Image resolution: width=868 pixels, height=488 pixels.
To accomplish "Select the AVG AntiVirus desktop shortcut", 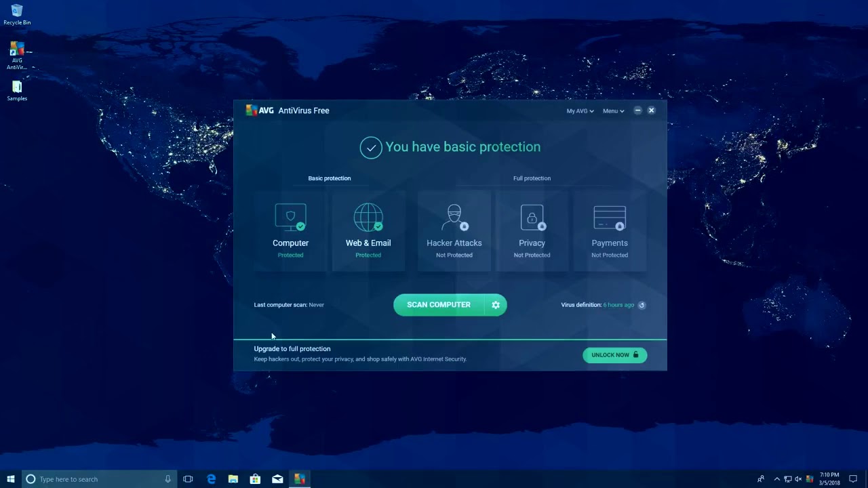I will (x=17, y=56).
